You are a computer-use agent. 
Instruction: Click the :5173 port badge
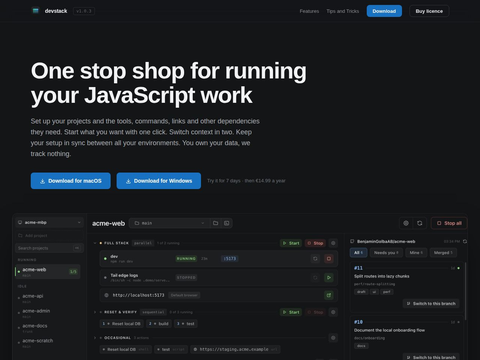point(230,258)
